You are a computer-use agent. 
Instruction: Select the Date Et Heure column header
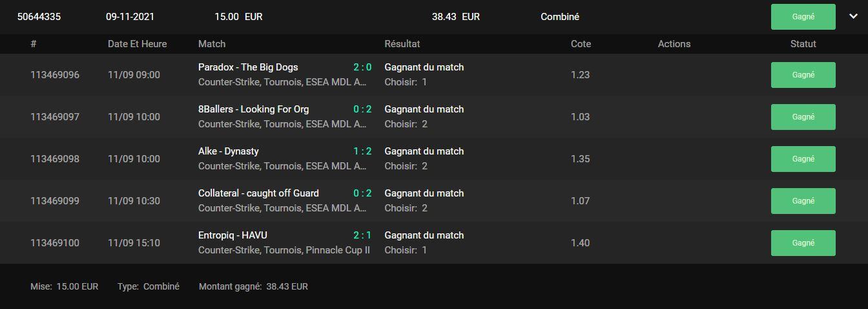click(x=137, y=44)
